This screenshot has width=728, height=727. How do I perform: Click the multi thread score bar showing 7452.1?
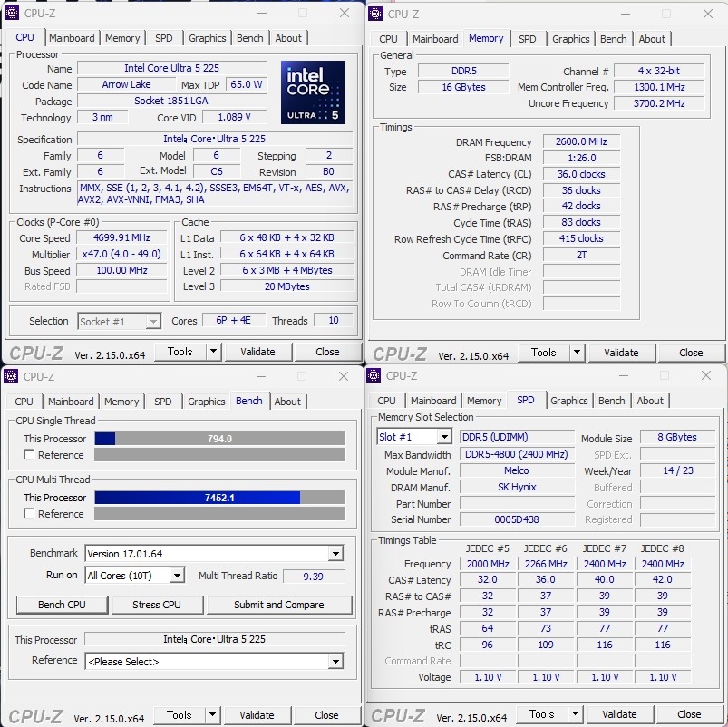[x=219, y=497]
